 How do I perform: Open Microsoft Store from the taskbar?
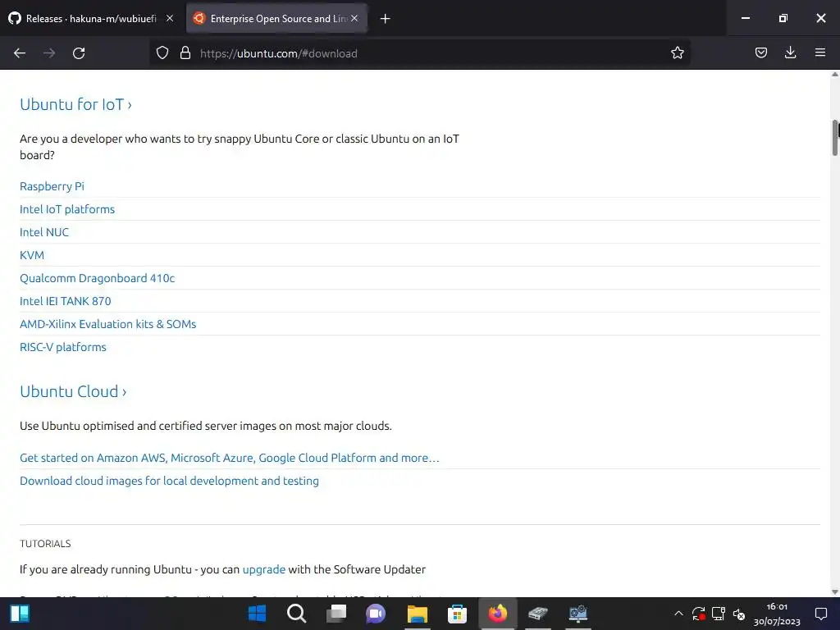pos(457,614)
